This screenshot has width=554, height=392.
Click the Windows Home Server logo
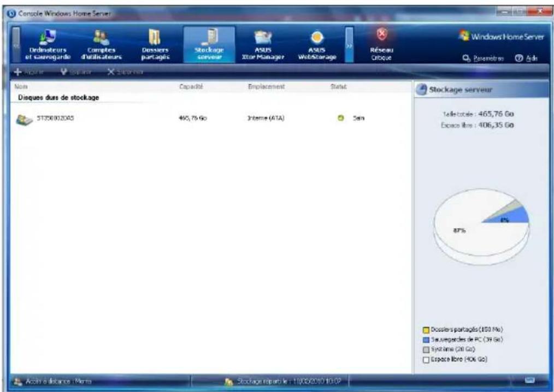(x=502, y=37)
